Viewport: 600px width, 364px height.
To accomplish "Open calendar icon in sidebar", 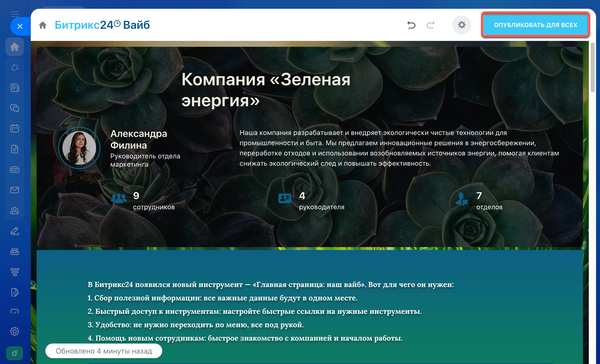I will click(15, 128).
